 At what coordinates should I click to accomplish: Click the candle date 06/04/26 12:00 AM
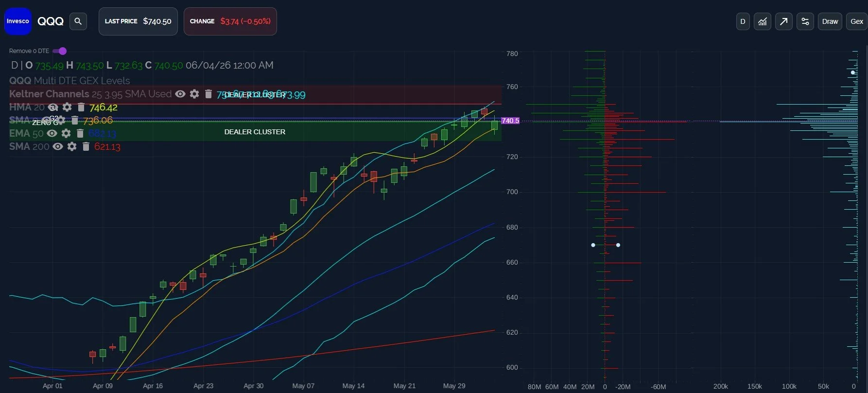(229, 65)
